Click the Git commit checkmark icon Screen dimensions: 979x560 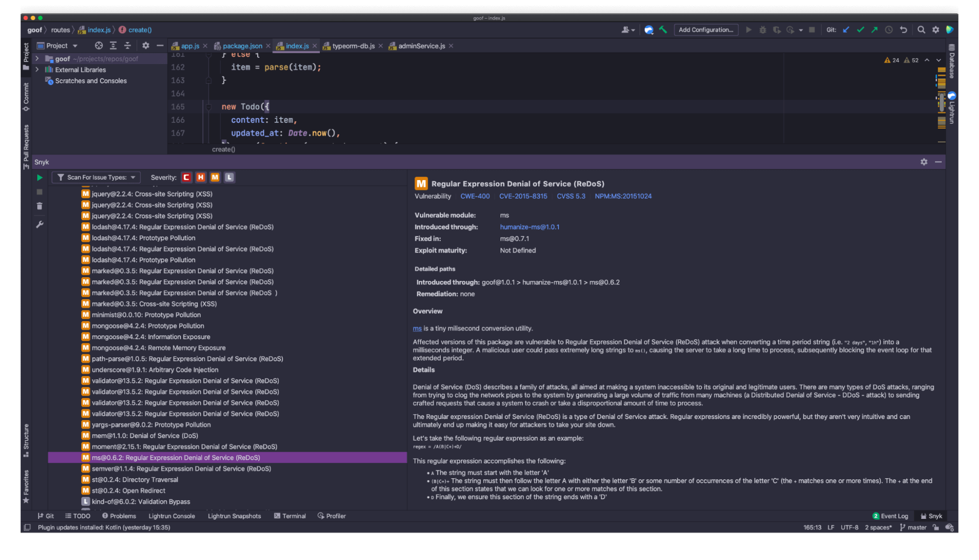(860, 29)
